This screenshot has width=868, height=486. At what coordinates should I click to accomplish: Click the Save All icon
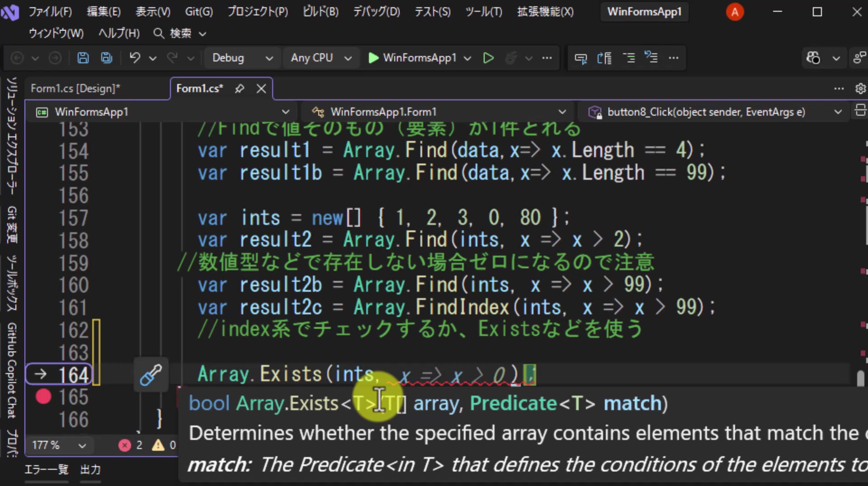click(x=107, y=58)
